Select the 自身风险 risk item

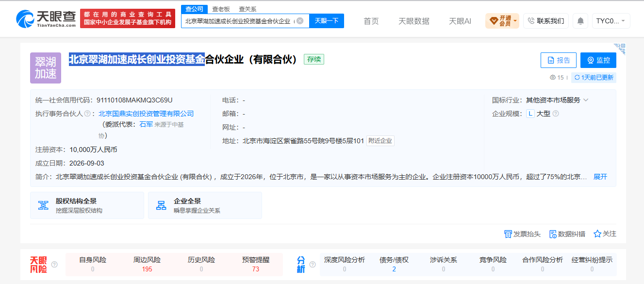(x=93, y=265)
